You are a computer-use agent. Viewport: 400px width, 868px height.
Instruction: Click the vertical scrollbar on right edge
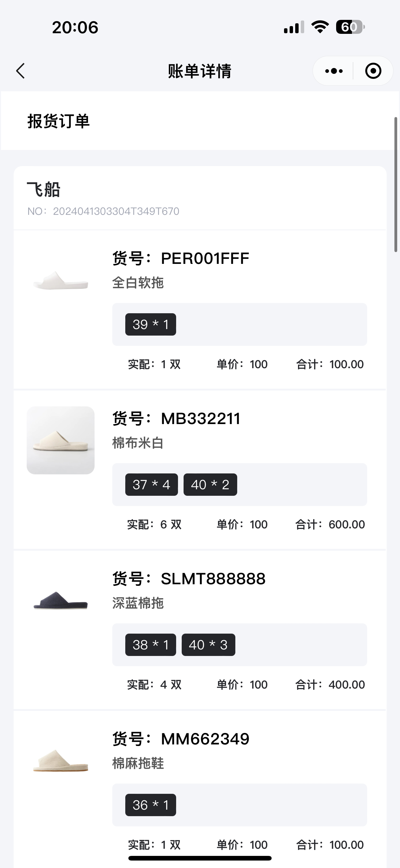[x=396, y=184]
